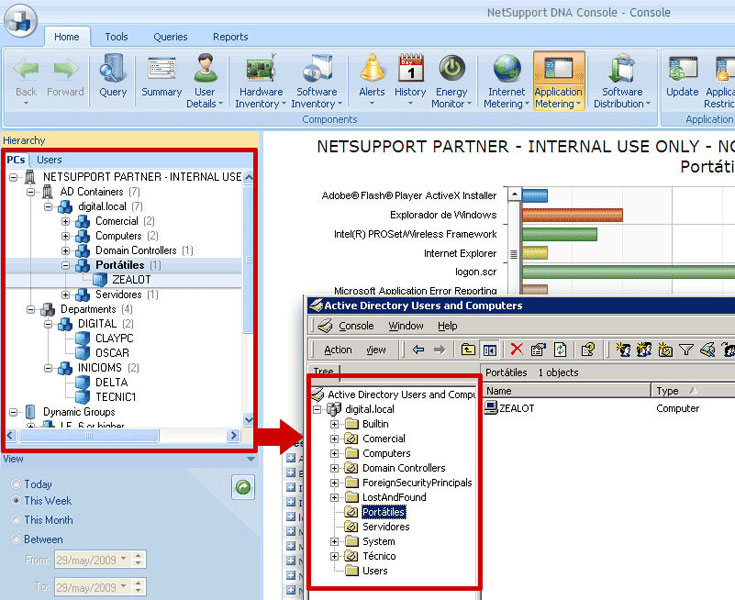Collapse the Portátiles node in Hierarchy tree

[x=66, y=265]
